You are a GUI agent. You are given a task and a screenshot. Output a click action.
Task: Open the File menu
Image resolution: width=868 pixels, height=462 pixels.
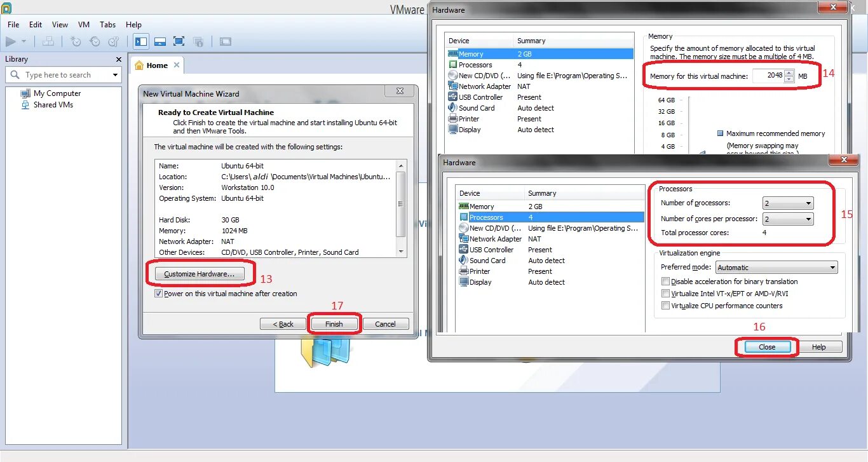point(13,25)
